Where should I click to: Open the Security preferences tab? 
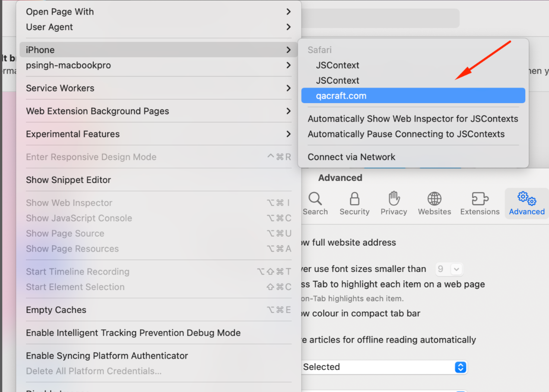tap(354, 203)
